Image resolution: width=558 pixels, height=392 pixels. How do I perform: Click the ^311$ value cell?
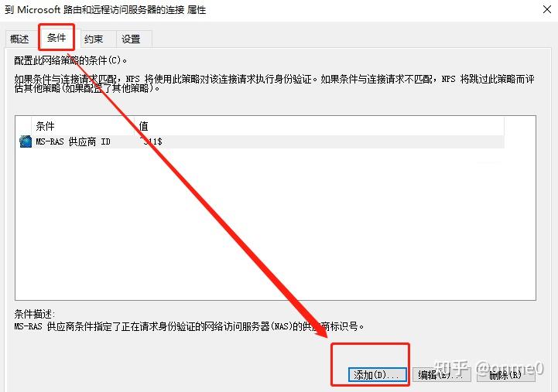point(151,141)
